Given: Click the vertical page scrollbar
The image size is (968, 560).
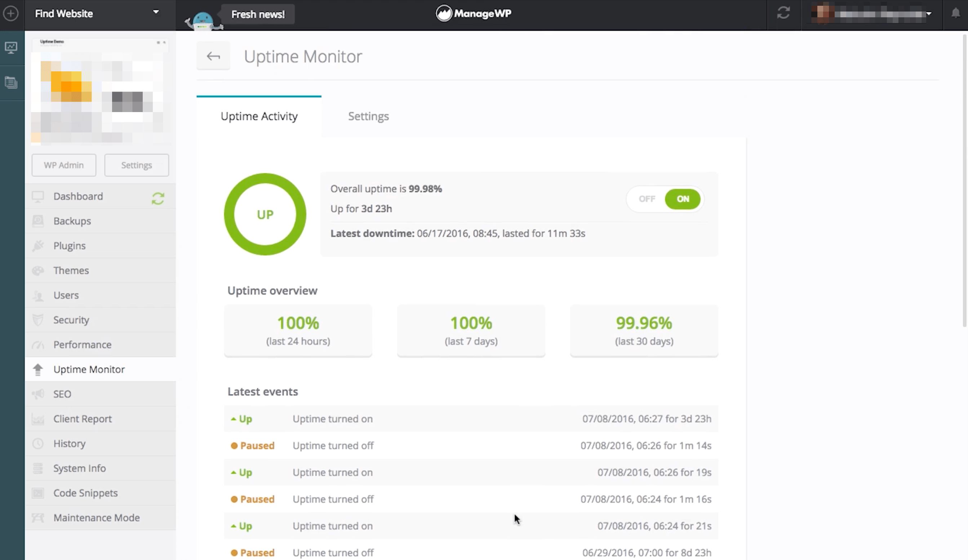Looking at the screenshot, I should pyautogui.click(x=964, y=181).
